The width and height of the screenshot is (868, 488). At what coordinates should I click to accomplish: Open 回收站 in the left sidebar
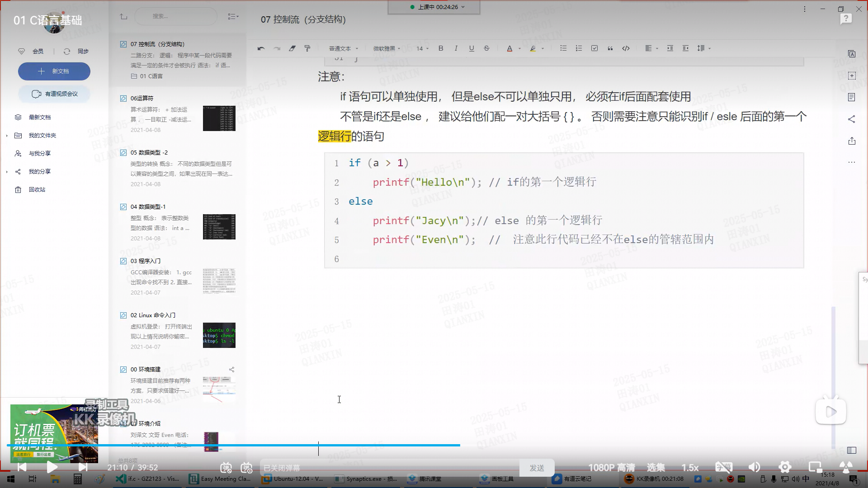point(37,190)
